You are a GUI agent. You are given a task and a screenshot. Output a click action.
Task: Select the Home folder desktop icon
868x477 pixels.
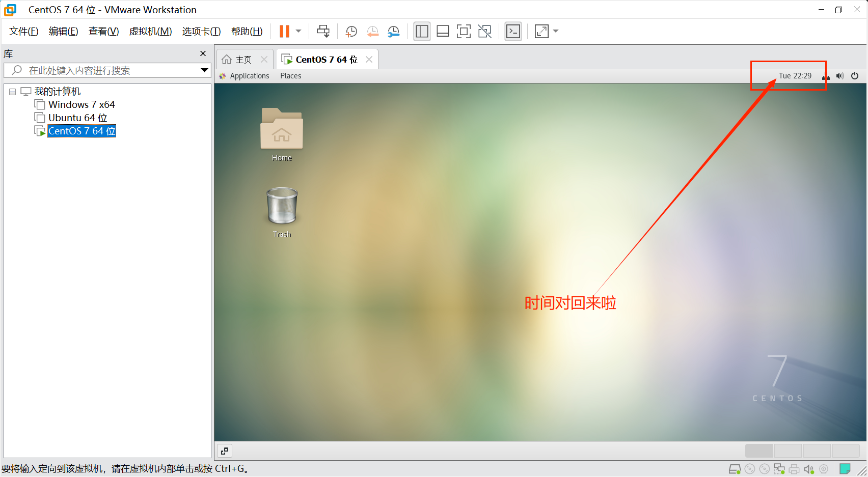(282, 135)
